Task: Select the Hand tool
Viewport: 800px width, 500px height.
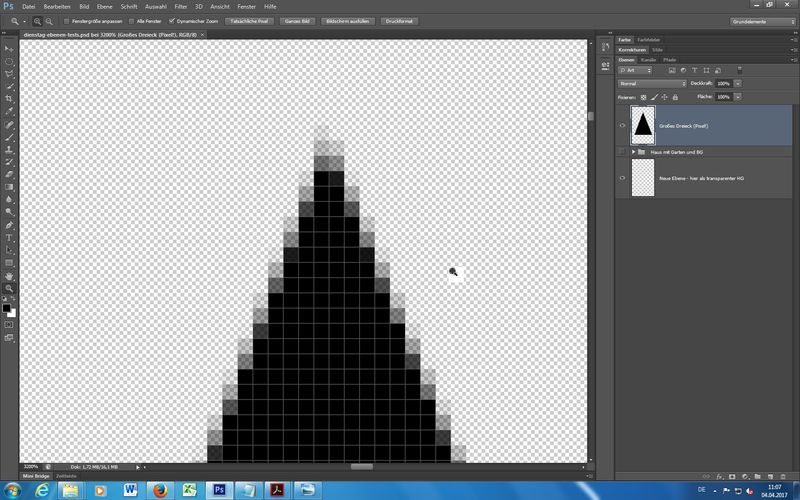Action: click(x=10, y=276)
